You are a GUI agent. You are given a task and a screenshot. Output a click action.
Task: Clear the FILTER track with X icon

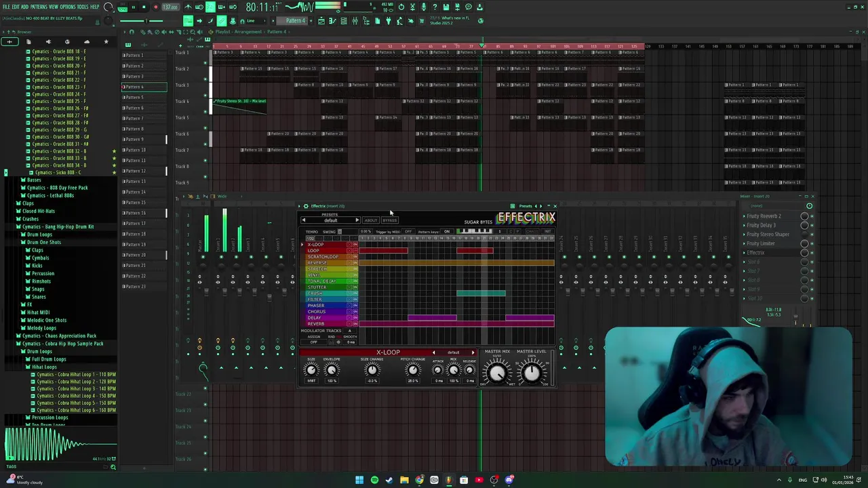[349, 300]
